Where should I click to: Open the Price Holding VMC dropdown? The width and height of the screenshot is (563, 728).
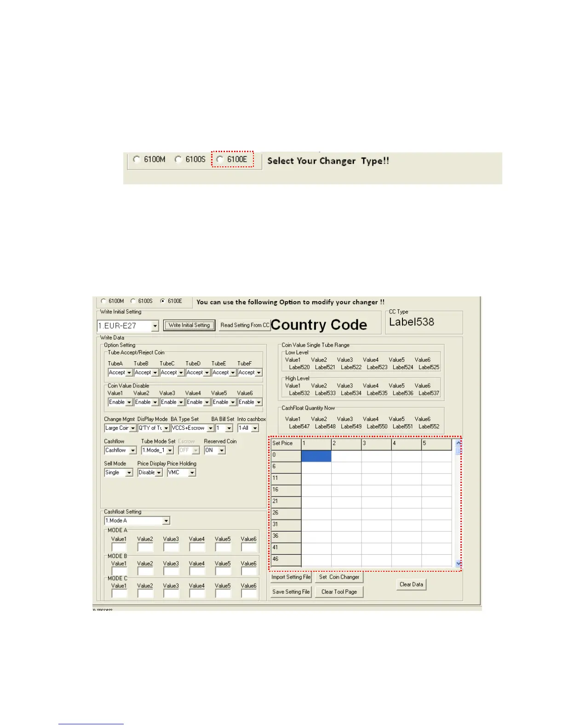coord(192,472)
